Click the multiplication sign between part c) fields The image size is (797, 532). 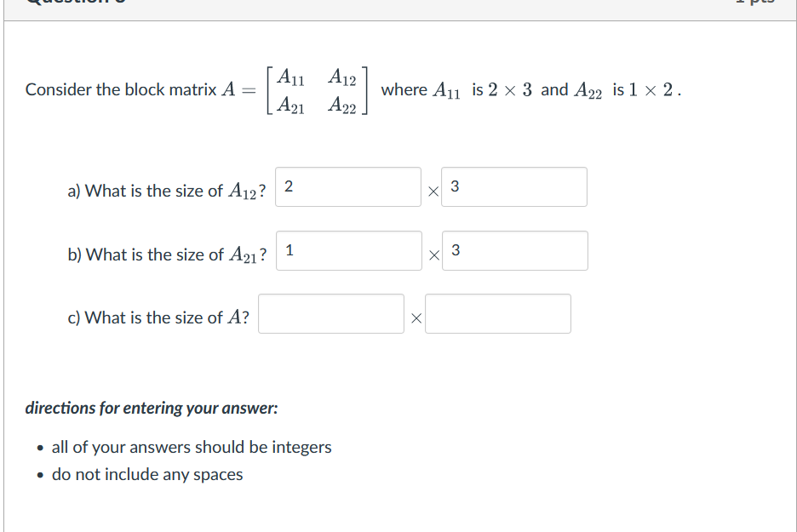click(x=416, y=317)
